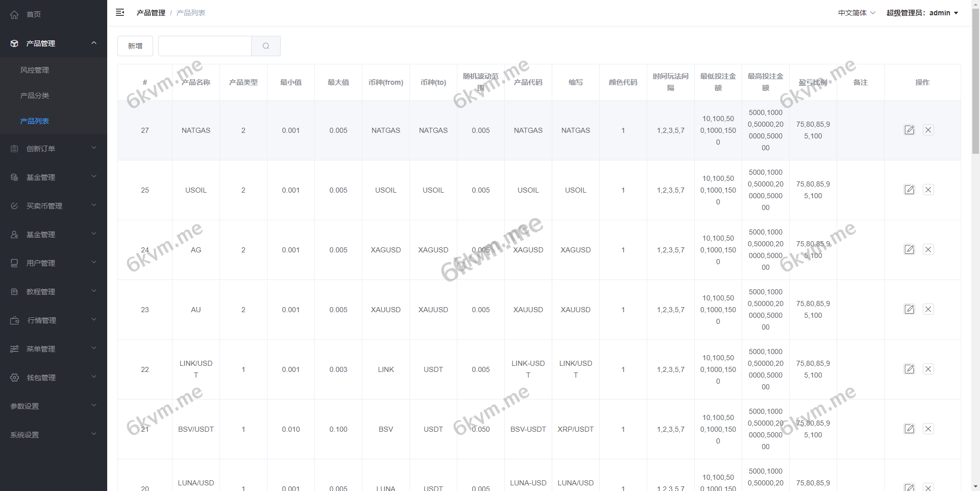The image size is (980, 491).
Task: Click the sidebar collapse hamburger icon
Action: pyautogui.click(x=120, y=13)
